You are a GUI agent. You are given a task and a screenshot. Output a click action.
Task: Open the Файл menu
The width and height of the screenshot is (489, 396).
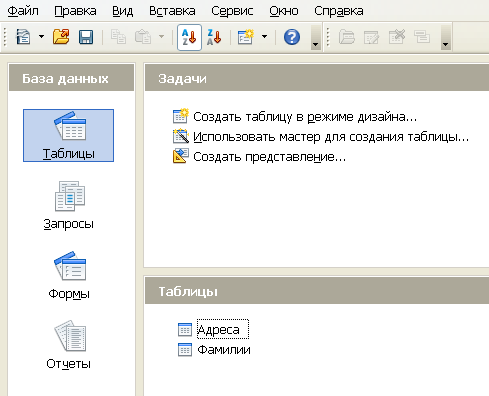coord(23,11)
